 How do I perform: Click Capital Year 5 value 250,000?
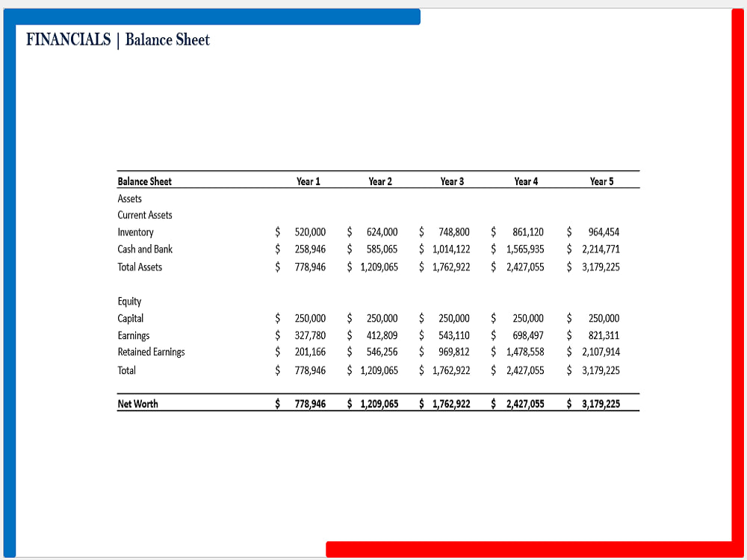click(x=604, y=319)
